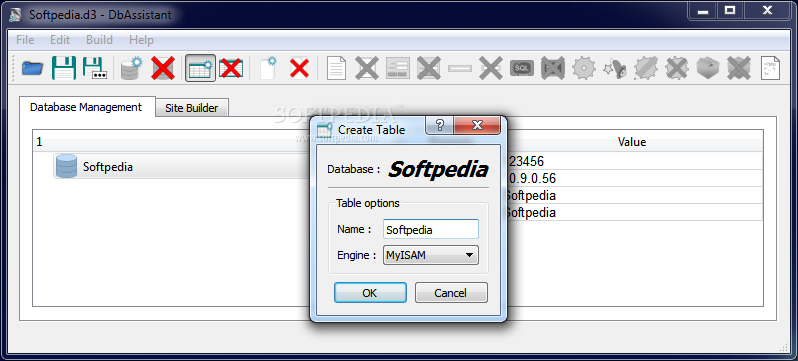The image size is (798, 361).
Task: Click the grayed plain X icon
Action: click(x=491, y=68)
